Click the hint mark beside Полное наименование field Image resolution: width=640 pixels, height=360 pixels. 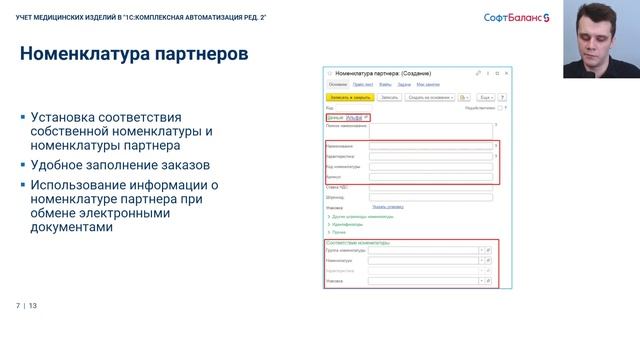(x=496, y=125)
